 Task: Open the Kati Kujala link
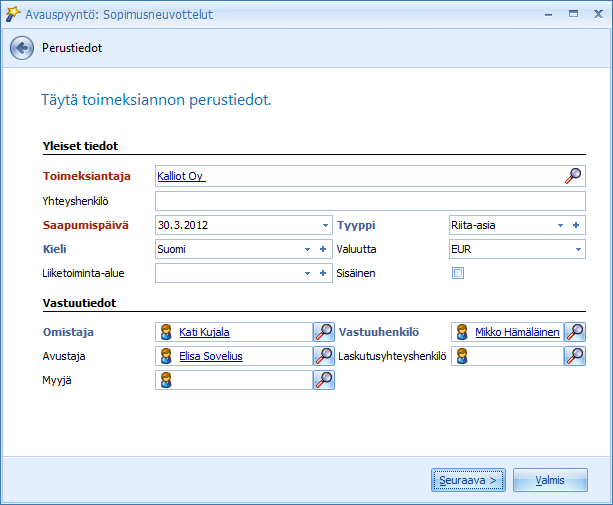(x=204, y=332)
